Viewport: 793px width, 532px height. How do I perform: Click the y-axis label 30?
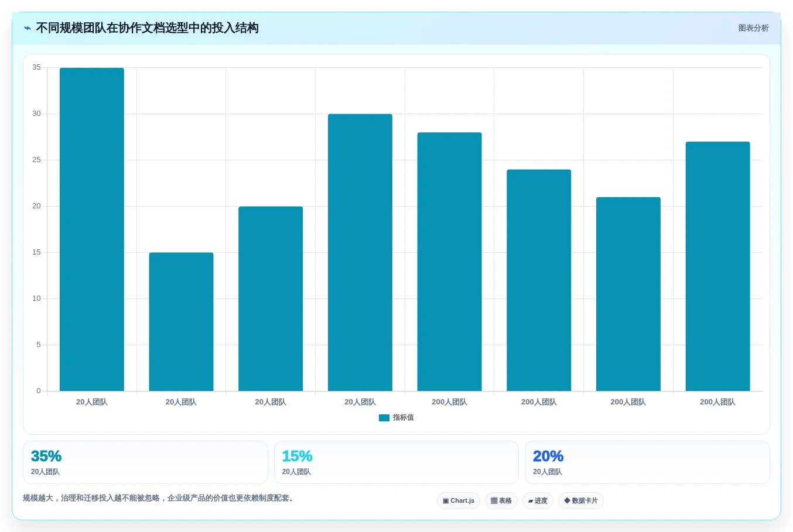pos(36,114)
